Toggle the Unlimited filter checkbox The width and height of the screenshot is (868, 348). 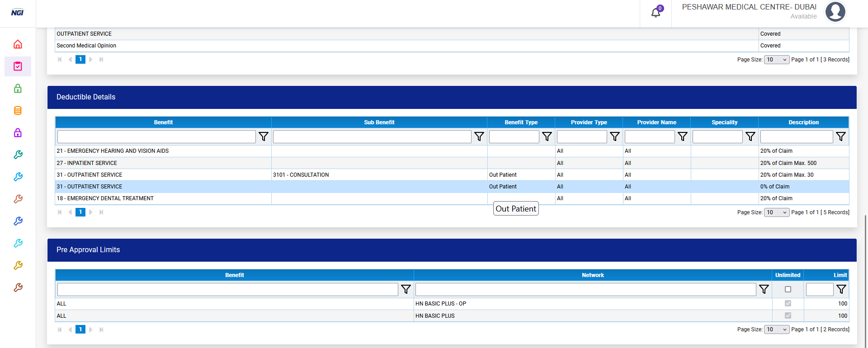788,289
